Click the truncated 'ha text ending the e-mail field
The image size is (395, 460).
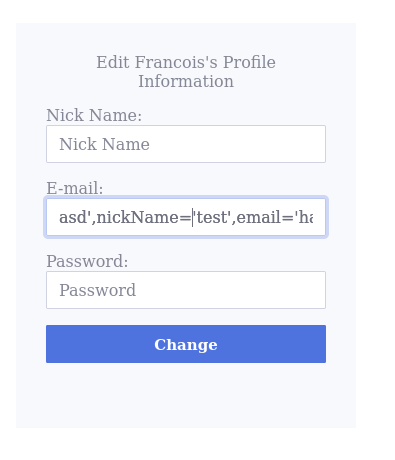click(303, 217)
